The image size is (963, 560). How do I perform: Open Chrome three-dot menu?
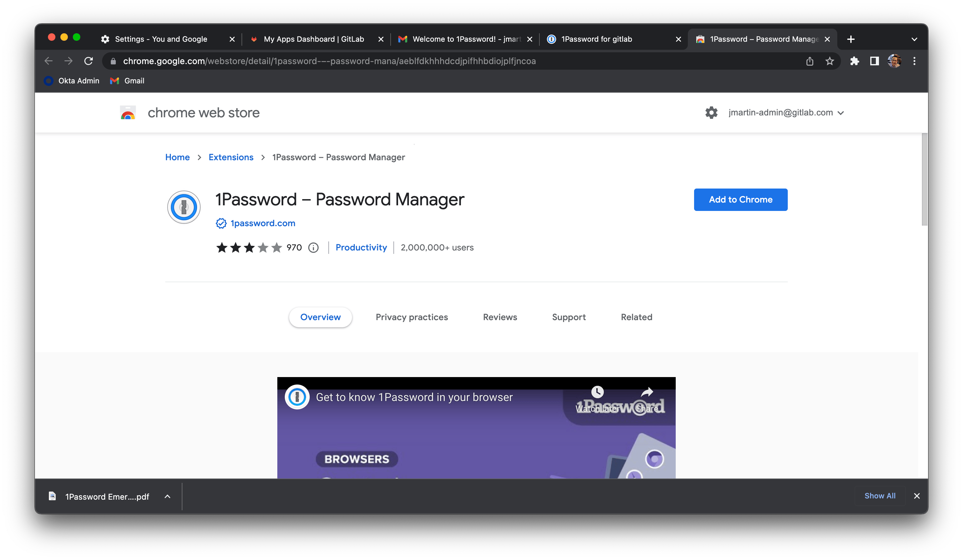(x=914, y=61)
